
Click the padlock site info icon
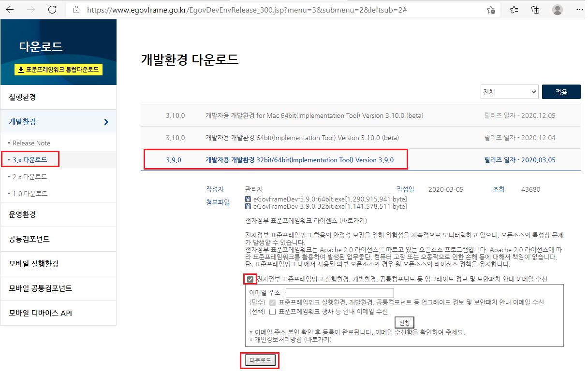75,10
